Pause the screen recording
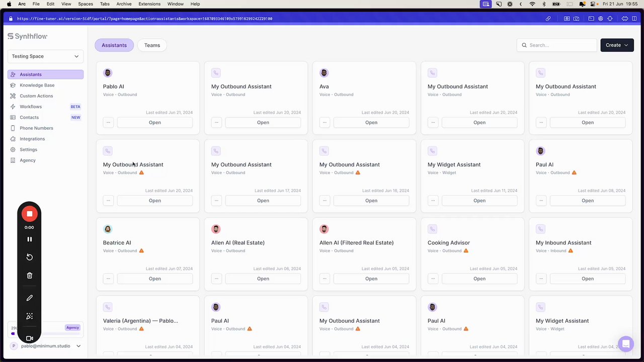644x362 pixels. [29, 239]
